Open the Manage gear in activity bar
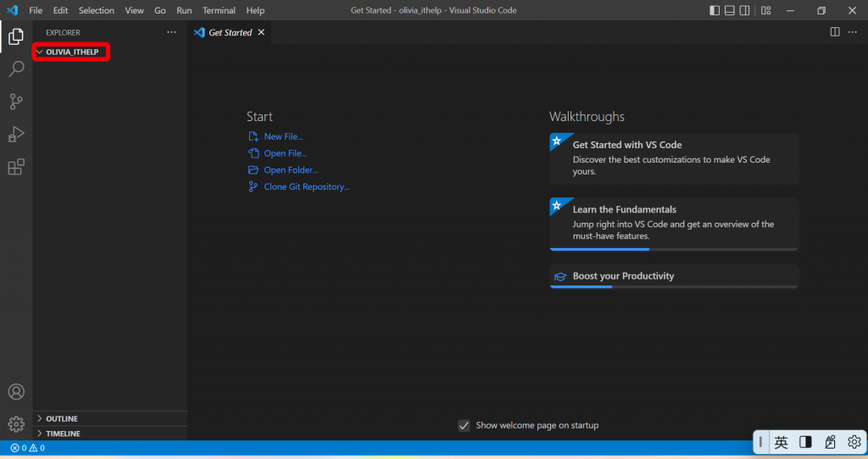This screenshot has width=868, height=459. click(x=16, y=424)
